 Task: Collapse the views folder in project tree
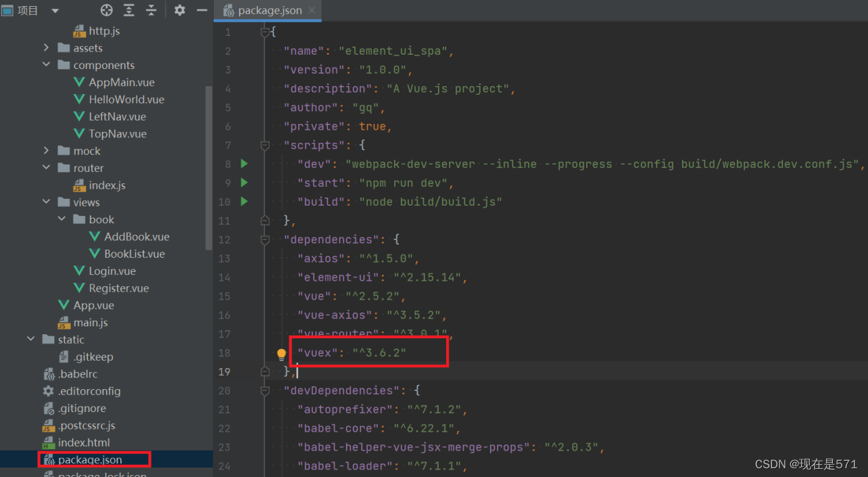46,202
